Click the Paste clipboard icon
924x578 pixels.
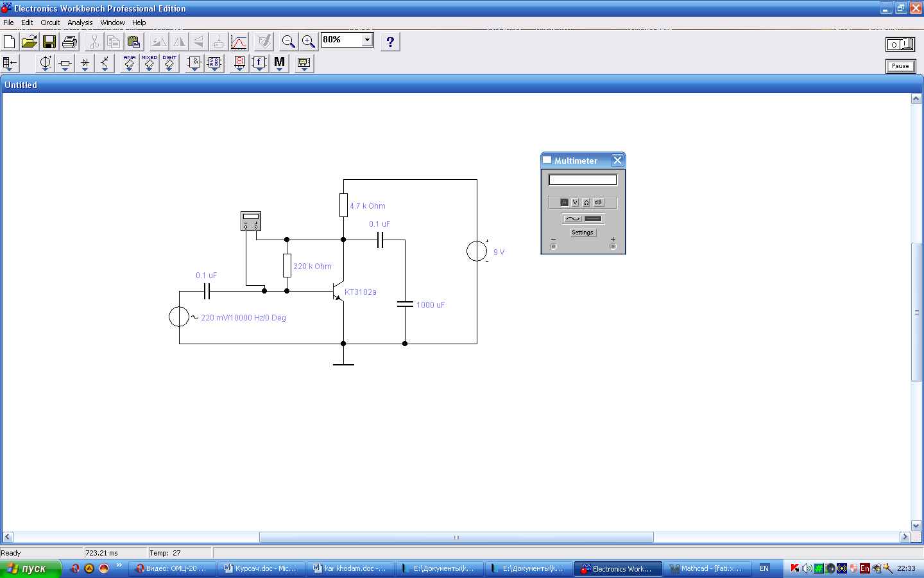click(x=133, y=42)
